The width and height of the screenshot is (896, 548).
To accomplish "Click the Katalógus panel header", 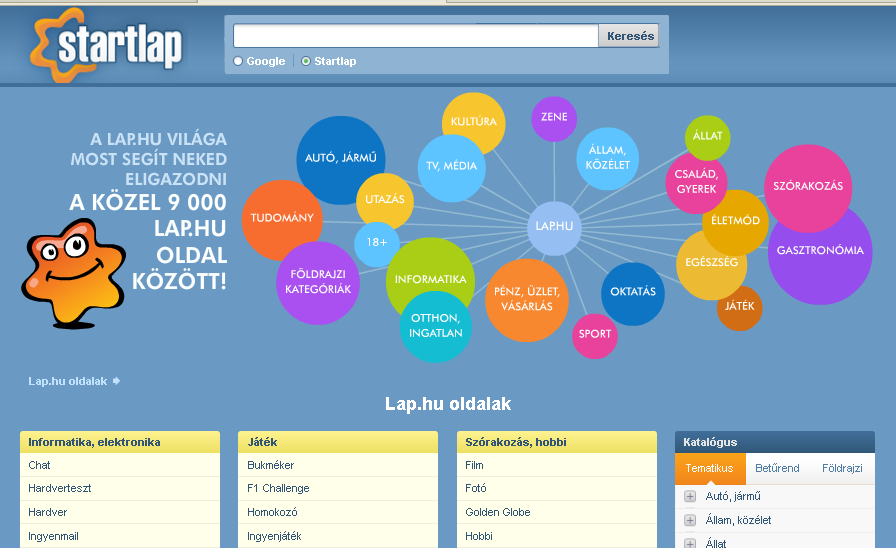I will [x=775, y=442].
